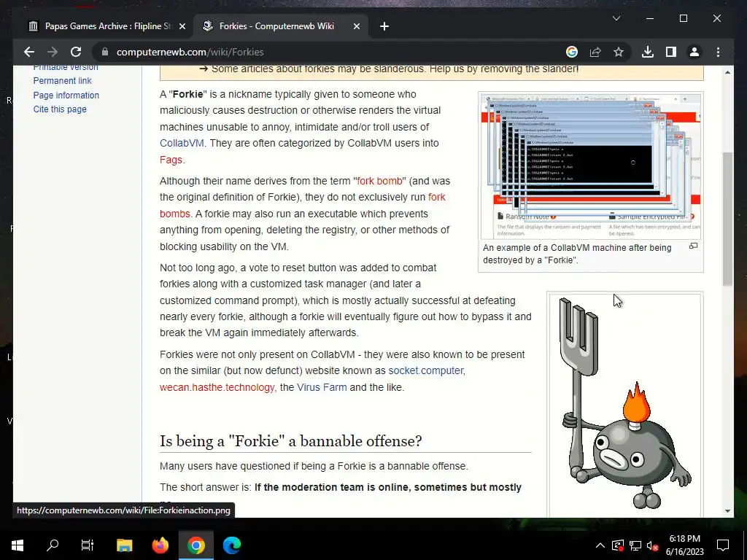Follow the wecan.hasthe.technology link

[x=217, y=387]
